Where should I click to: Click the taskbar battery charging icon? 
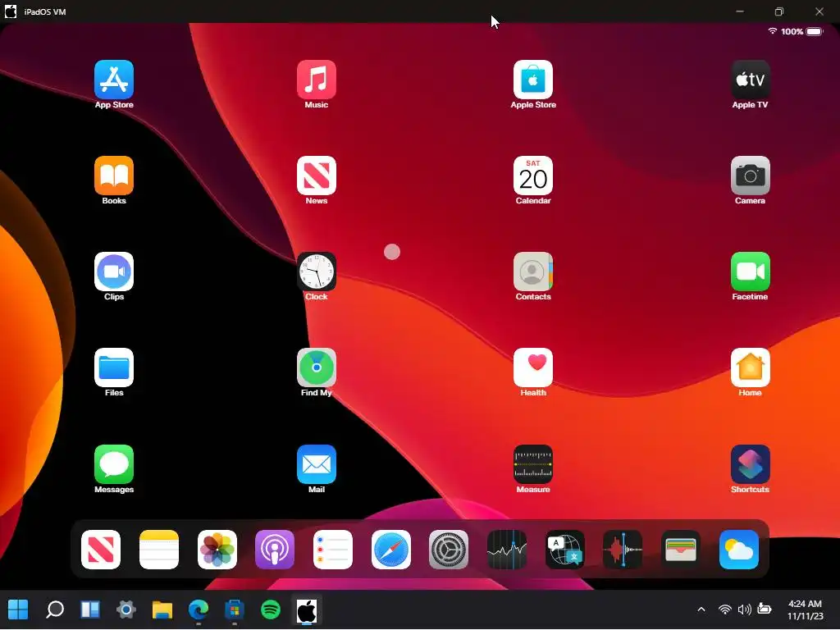[x=765, y=609]
